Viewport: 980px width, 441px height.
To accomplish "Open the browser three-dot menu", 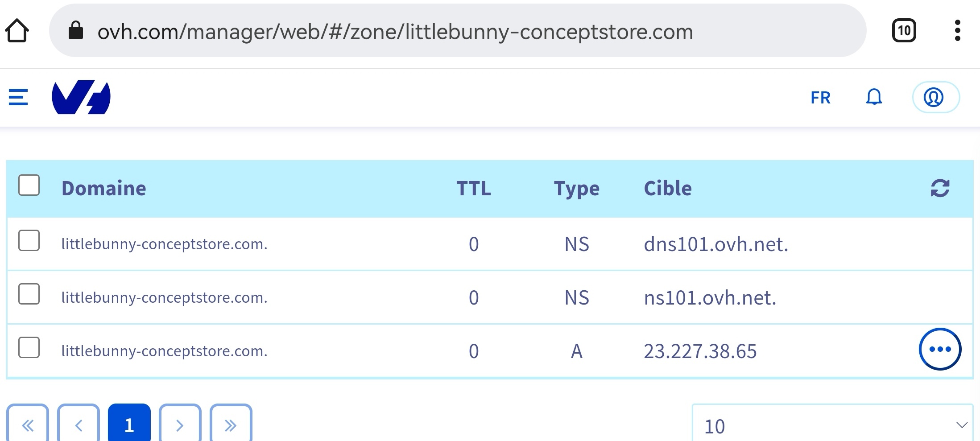I will click(957, 31).
